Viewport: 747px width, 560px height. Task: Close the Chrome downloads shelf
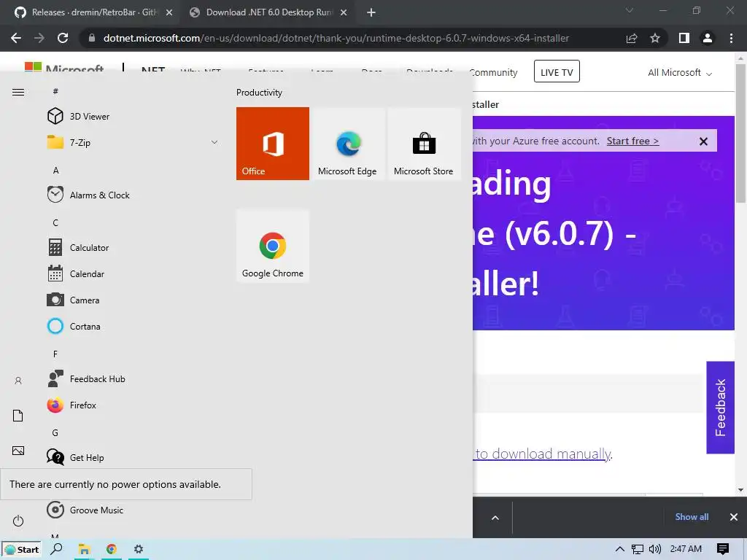coord(734,517)
